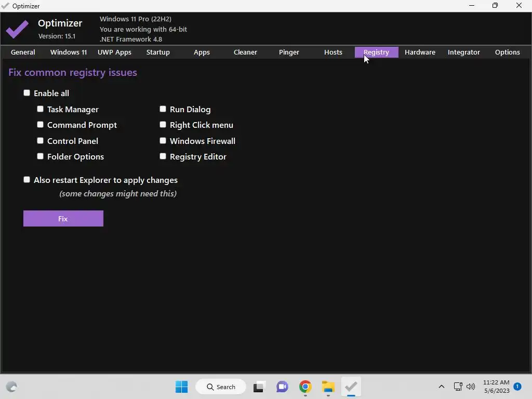
Task: Switch to the Hardware tab
Action: point(420,52)
